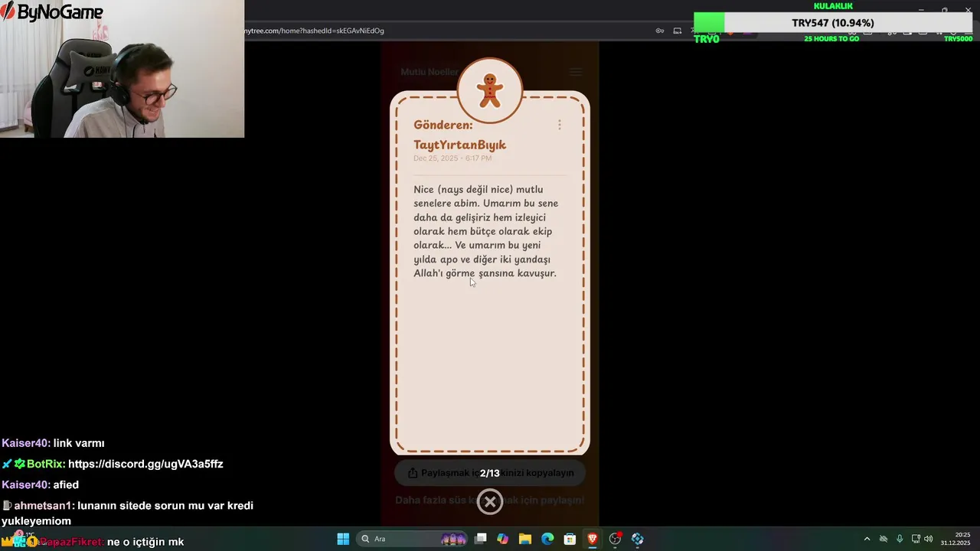Click the sender name TaytYırtanBıyık

tap(459, 145)
